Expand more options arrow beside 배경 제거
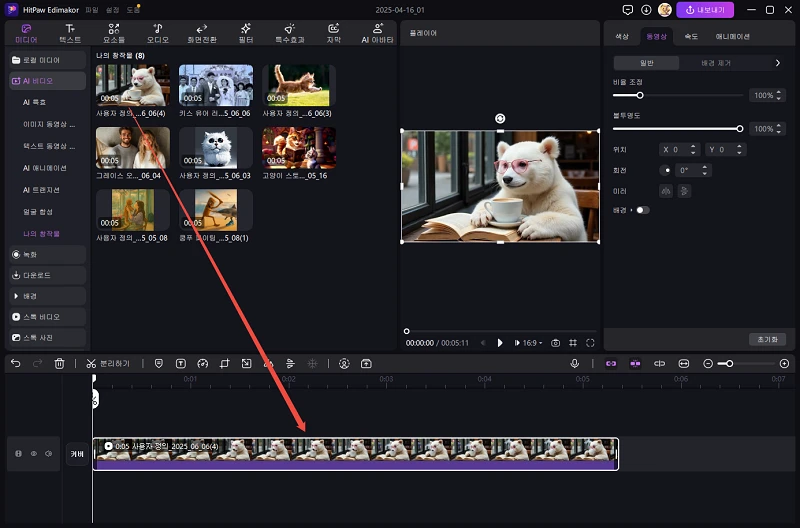This screenshot has height=528, width=800. click(778, 63)
